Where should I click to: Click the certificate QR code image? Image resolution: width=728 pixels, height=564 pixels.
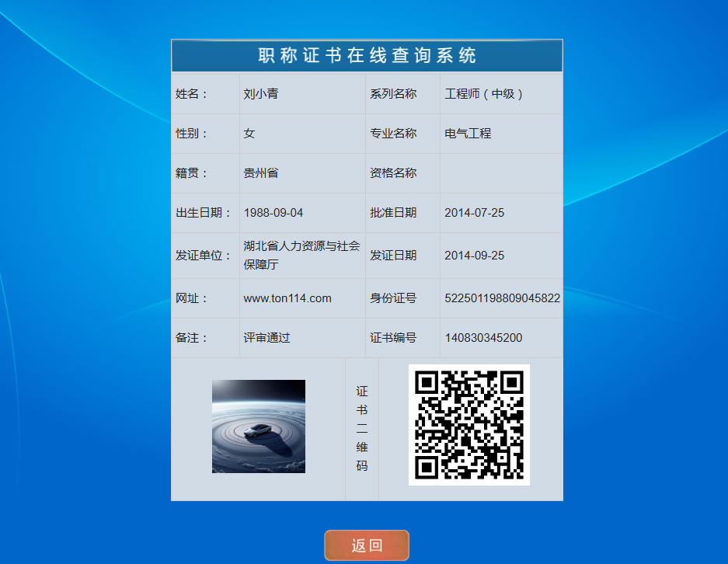469,425
